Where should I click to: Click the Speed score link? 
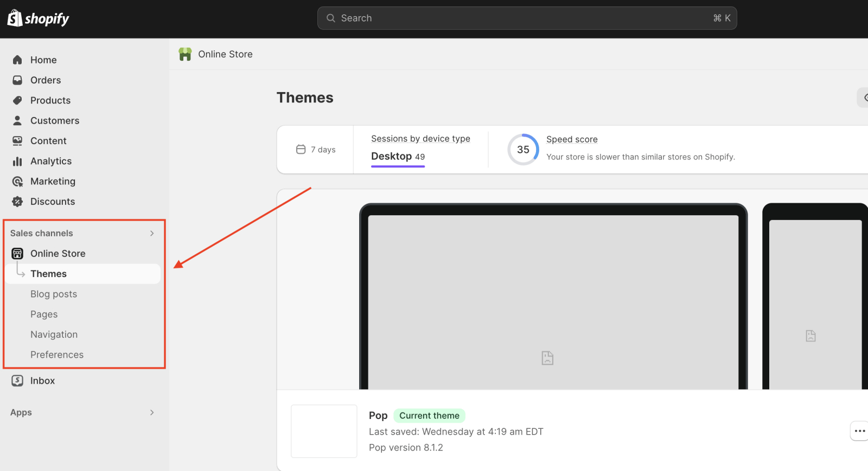[572, 139]
